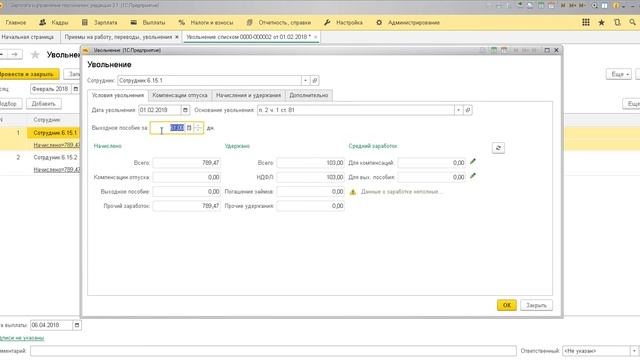
Task: Close the Увольнение dialog window
Action: [556, 50]
